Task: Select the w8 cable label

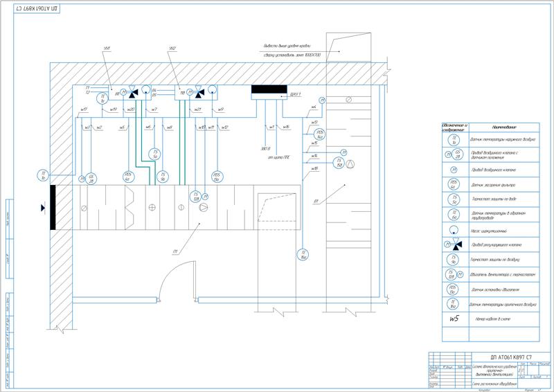Action: point(169,127)
